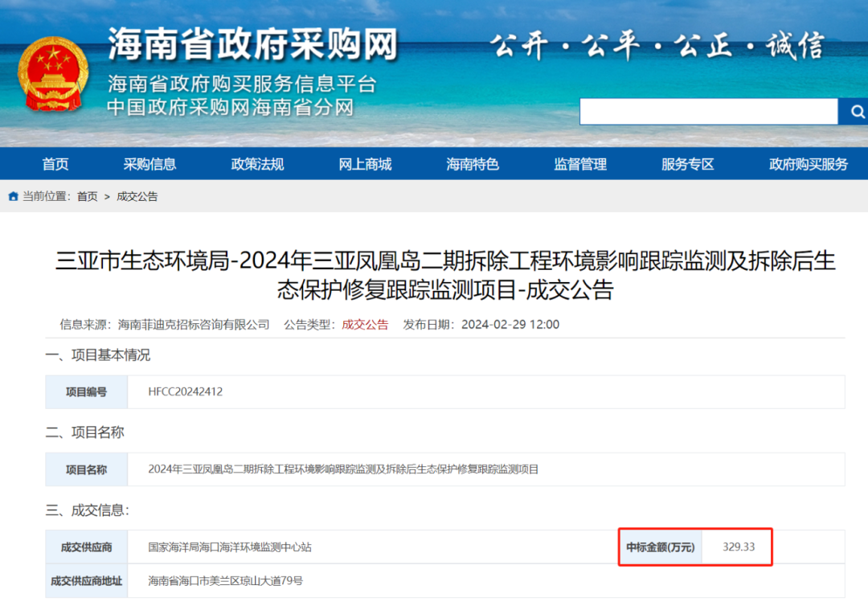868x606 pixels.
Task: Click the project number HFCC20242412
Action: (x=186, y=392)
